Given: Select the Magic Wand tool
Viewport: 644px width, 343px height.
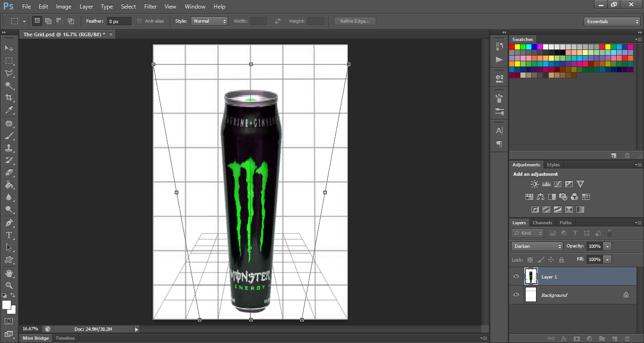Looking at the screenshot, I should (x=9, y=85).
